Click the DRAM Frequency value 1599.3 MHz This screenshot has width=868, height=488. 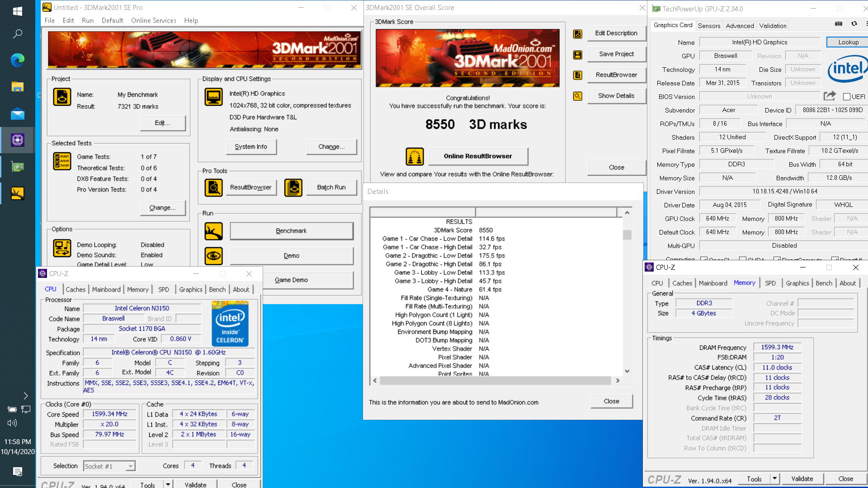click(x=777, y=347)
